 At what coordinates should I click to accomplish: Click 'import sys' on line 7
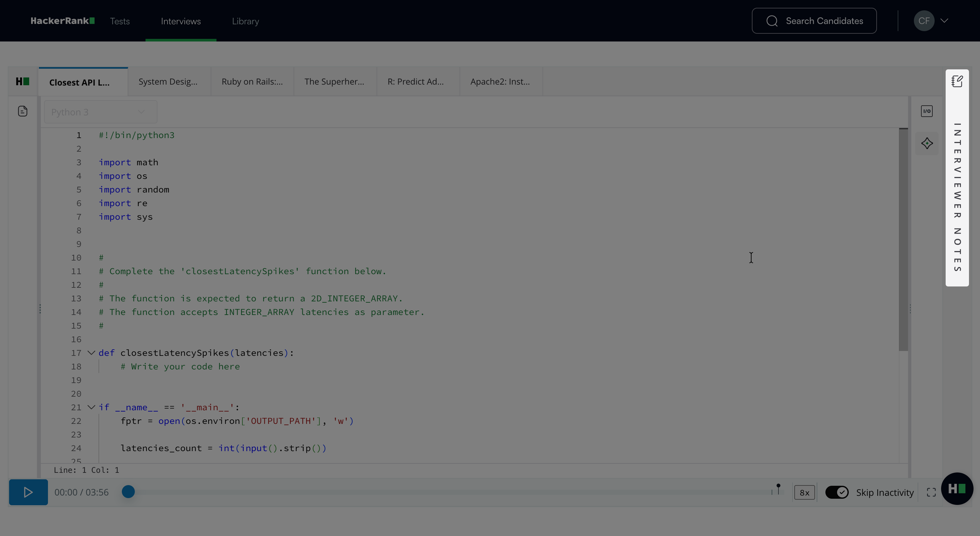[x=125, y=217]
